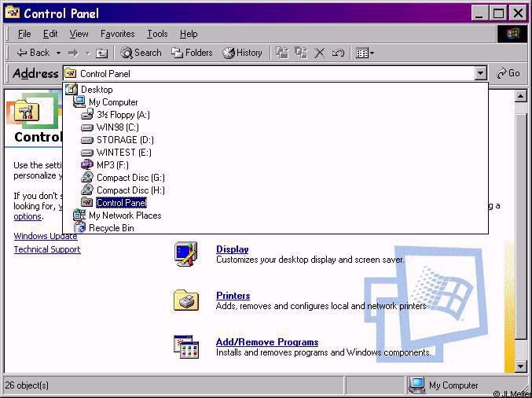Select MP3 (F:) drive

pos(112,165)
